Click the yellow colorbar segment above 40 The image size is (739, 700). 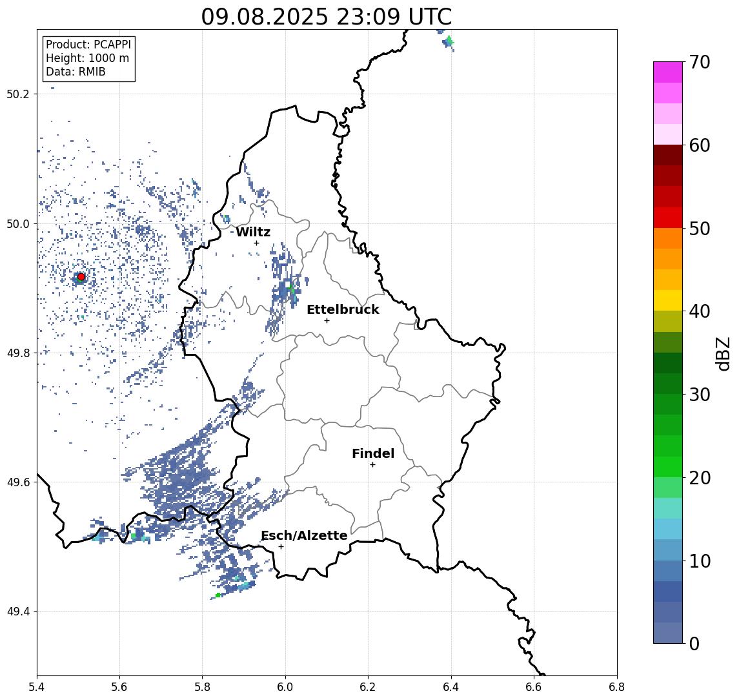click(668, 300)
